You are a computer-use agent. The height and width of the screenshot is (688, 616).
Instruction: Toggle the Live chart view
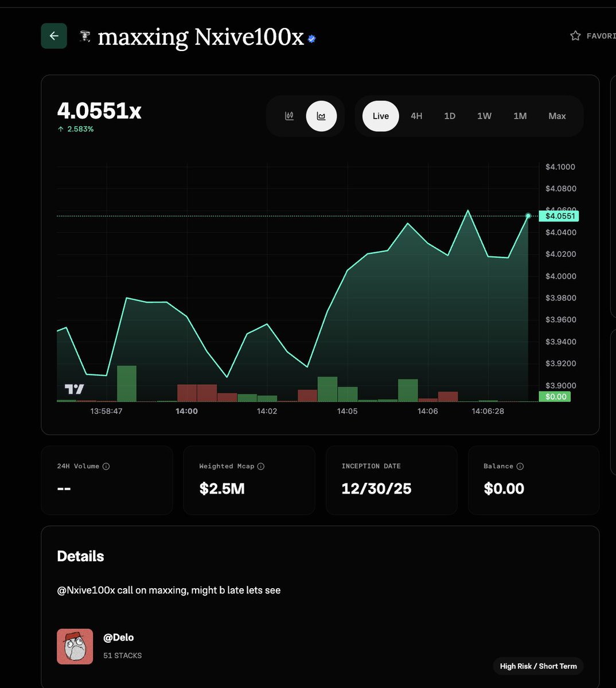[380, 116]
